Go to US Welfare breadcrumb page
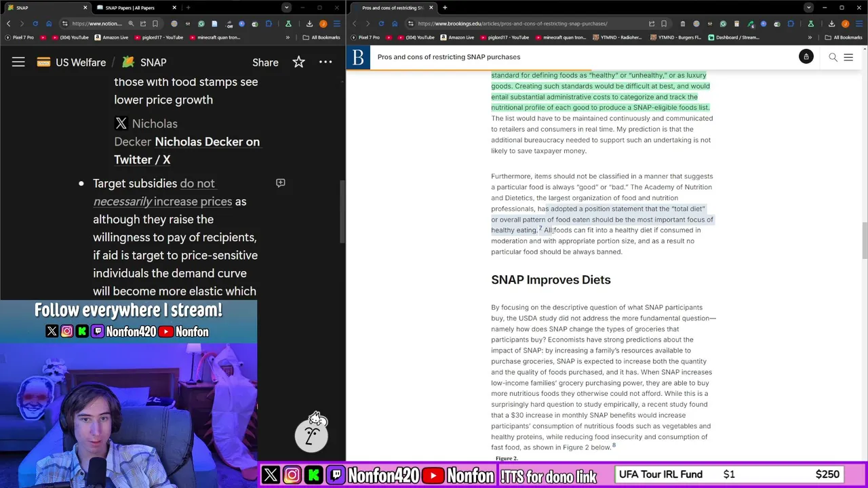868x488 pixels. coord(72,62)
